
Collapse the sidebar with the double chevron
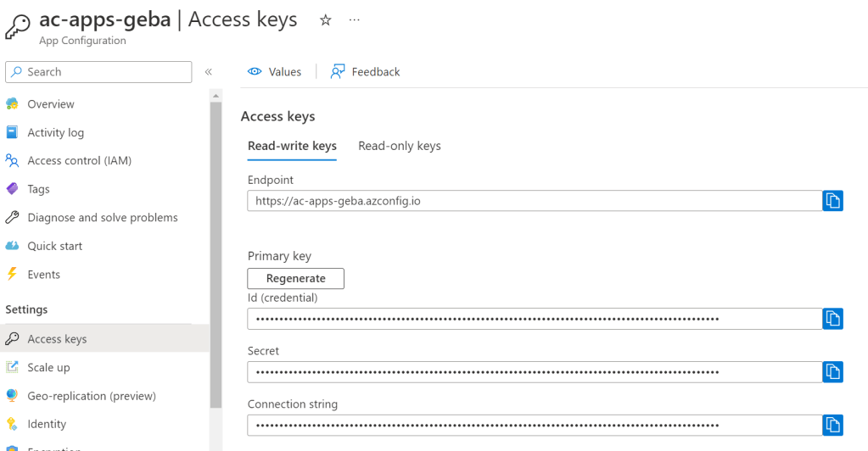(x=208, y=72)
